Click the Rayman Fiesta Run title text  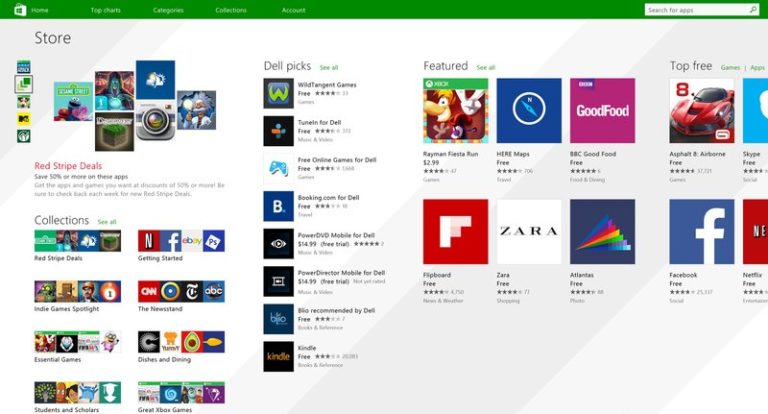451,154
